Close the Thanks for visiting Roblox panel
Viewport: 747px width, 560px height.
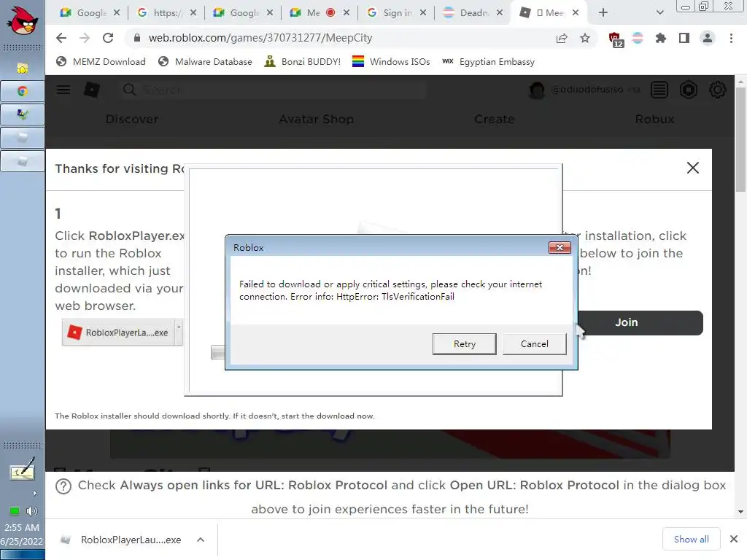pos(693,168)
